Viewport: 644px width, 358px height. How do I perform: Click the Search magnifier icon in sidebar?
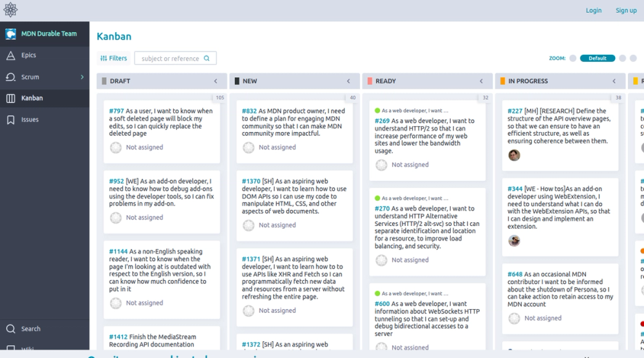pos(11,329)
